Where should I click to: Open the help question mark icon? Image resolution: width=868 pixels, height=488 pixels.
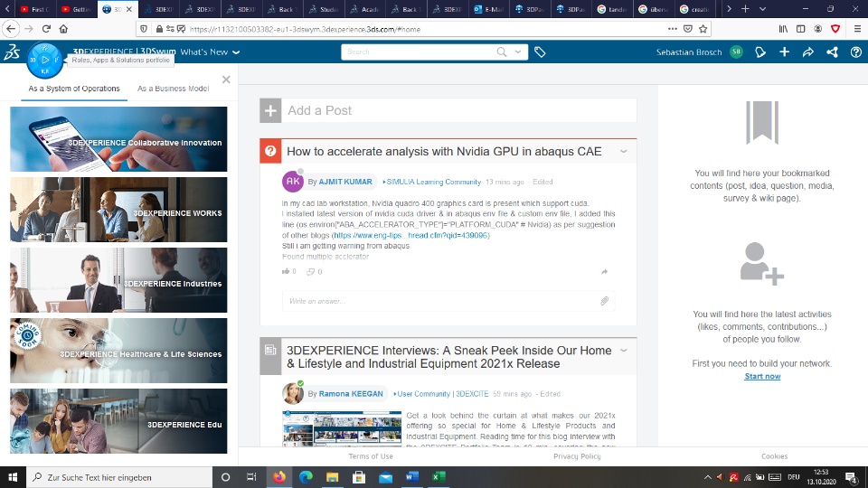pos(856,52)
